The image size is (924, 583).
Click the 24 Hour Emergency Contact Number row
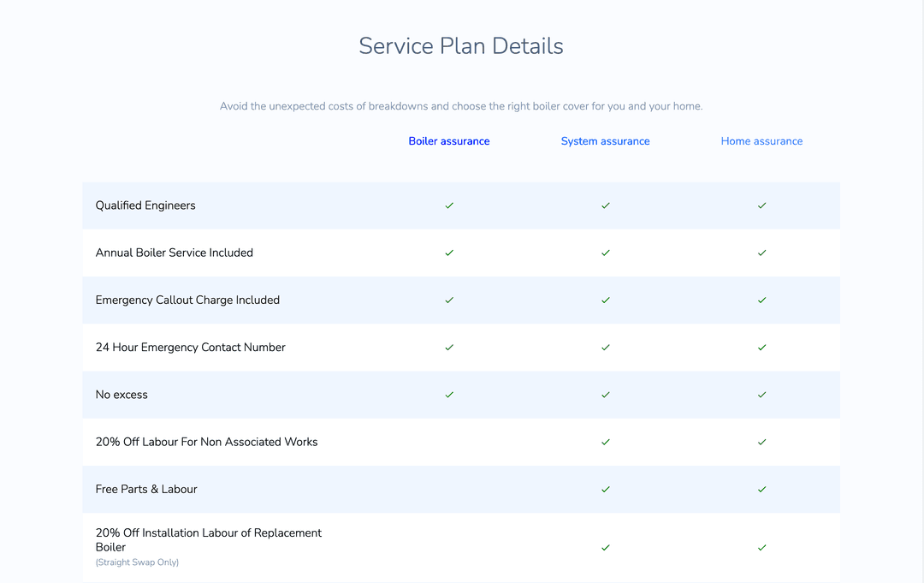191,348
